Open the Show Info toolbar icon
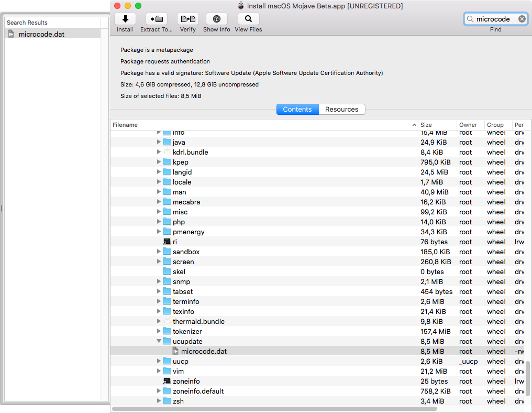Image resolution: width=532 pixels, height=413 pixels. tap(216, 19)
